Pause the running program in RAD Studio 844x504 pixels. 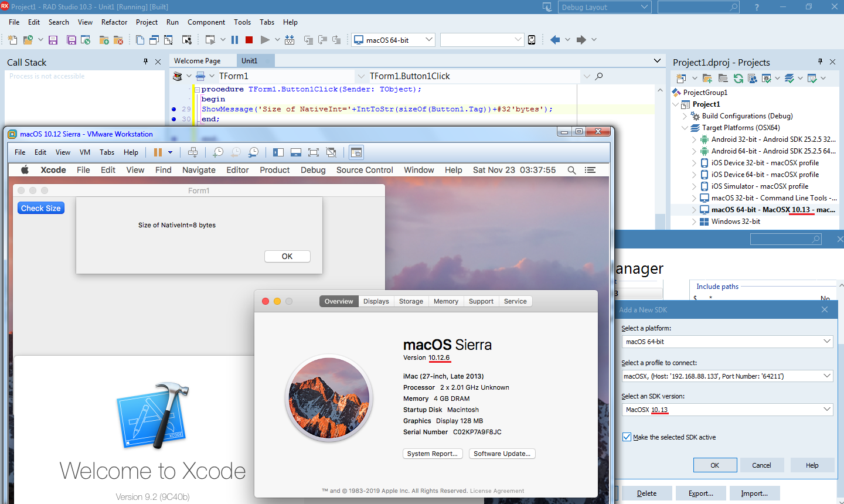point(234,40)
